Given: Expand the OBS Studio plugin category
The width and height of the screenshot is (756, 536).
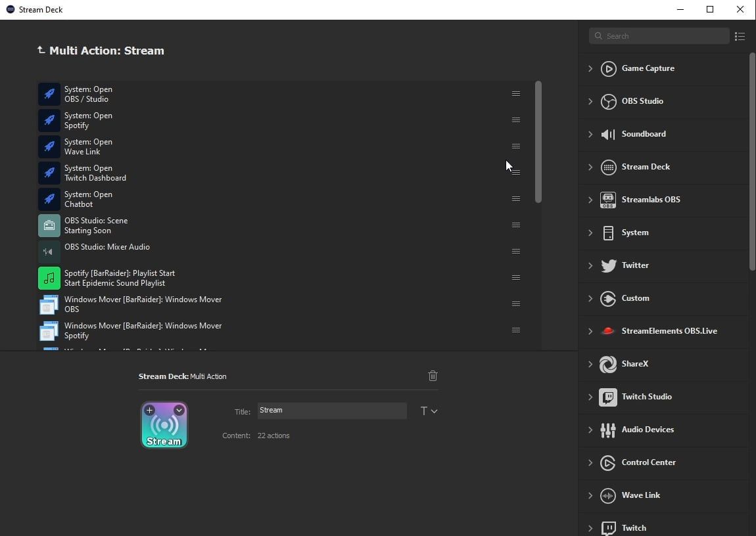Looking at the screenshot, I should (590, 101).
